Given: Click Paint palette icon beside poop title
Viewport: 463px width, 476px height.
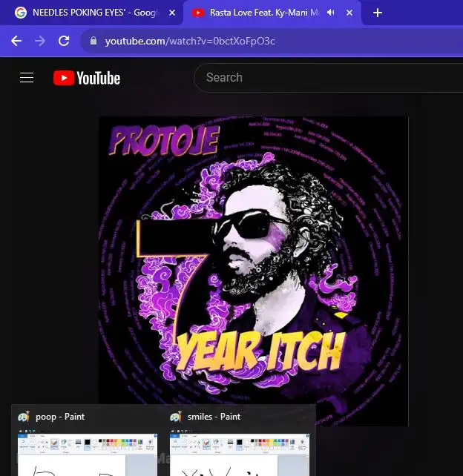Looking at the screenshot, I should pos(24,417).
